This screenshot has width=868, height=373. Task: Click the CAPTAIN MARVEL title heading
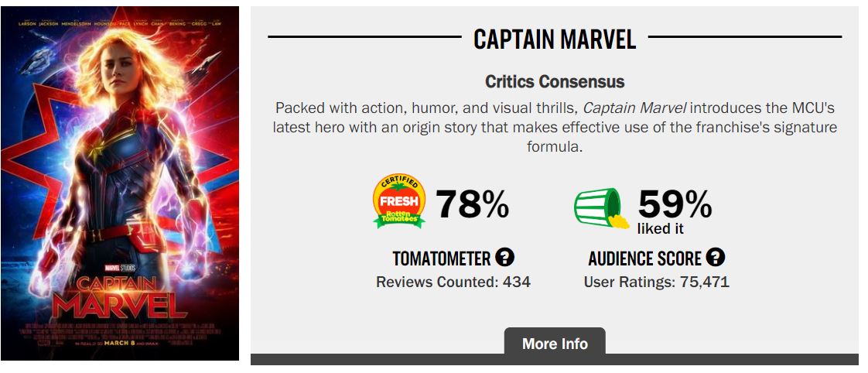pos(555,39)
